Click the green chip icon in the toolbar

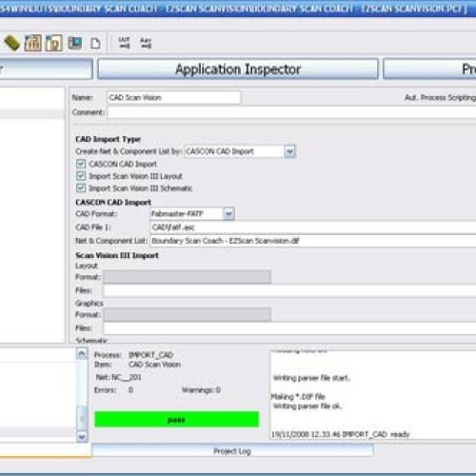point(11,43)
